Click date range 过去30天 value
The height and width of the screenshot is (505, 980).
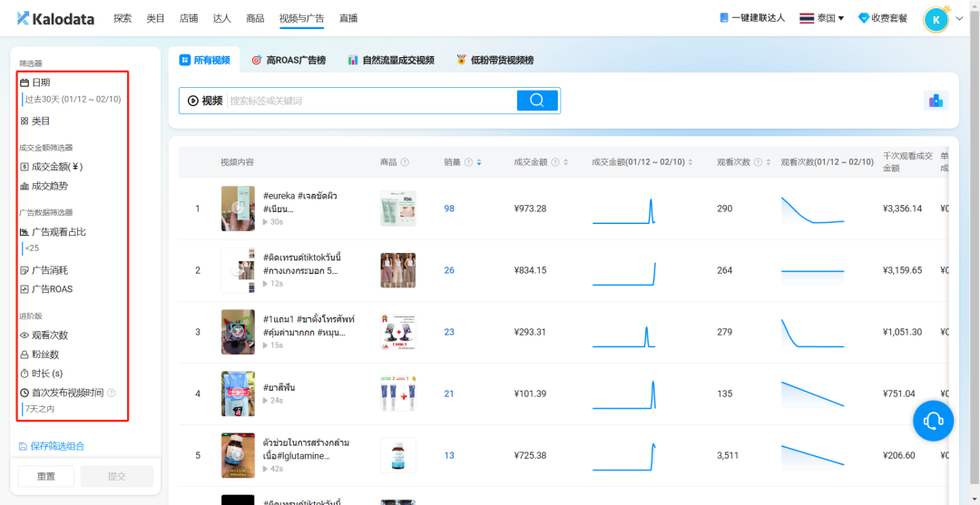tap(73, 99)
